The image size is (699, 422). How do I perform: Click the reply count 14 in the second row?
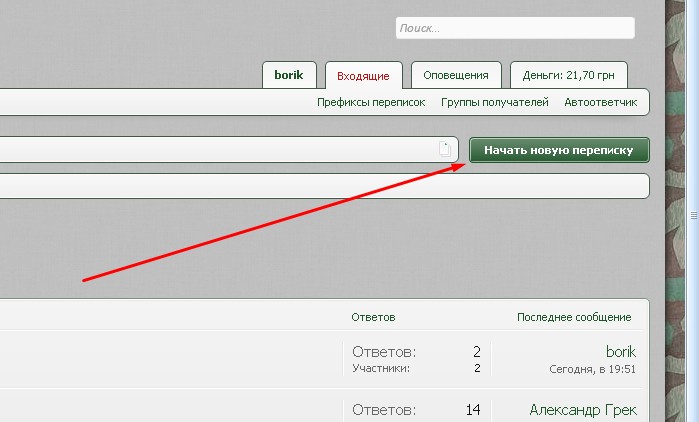click(x=473, y=410)
